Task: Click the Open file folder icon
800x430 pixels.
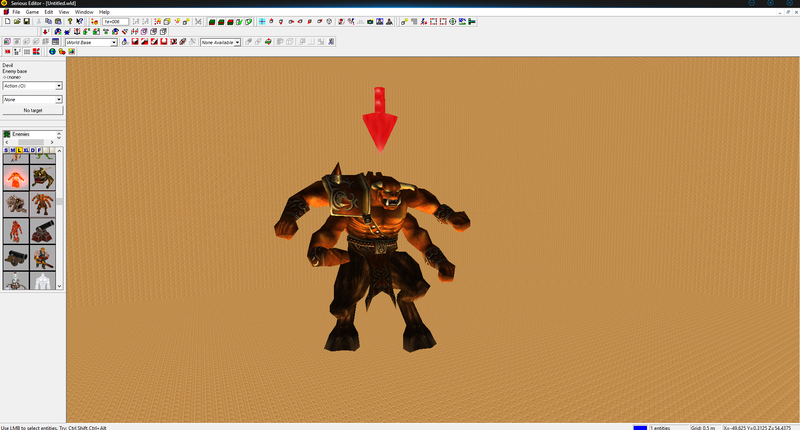Action: pyautogui.click(x=17, y=21)
